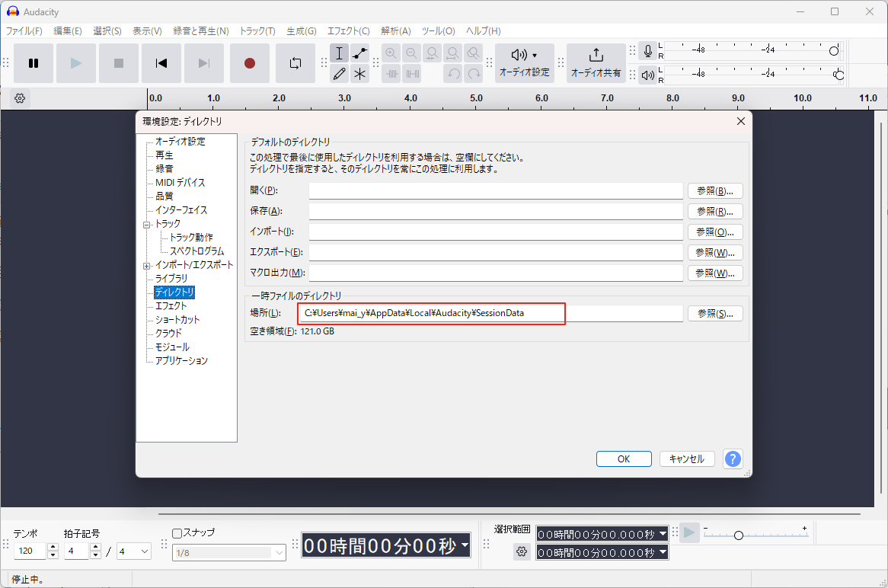Viewport: 888px width, 588px height.
Task: Open the オーディオ設定 toolbar button
Action: 525,61
